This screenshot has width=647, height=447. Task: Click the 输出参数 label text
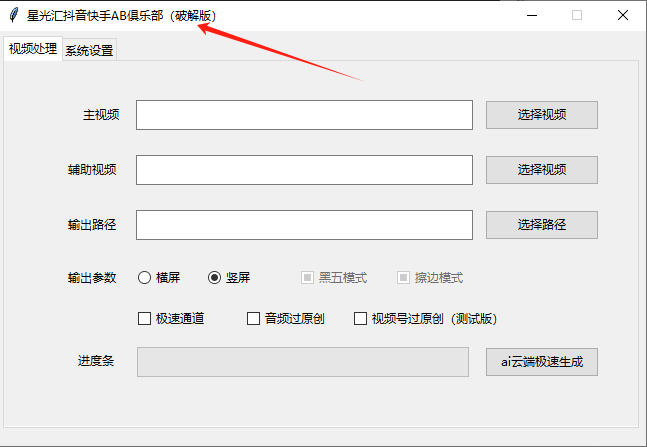[x=92, y=278]
